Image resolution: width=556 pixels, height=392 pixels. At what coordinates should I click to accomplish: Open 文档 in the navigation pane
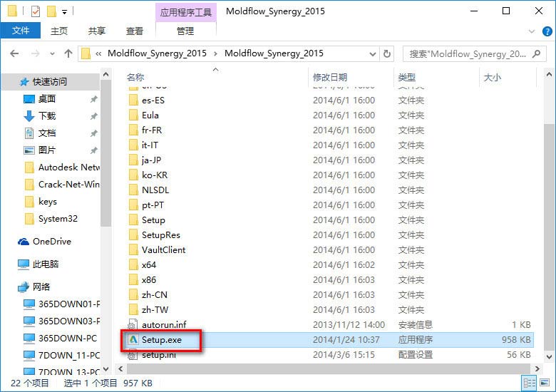(x=47, y=133)
